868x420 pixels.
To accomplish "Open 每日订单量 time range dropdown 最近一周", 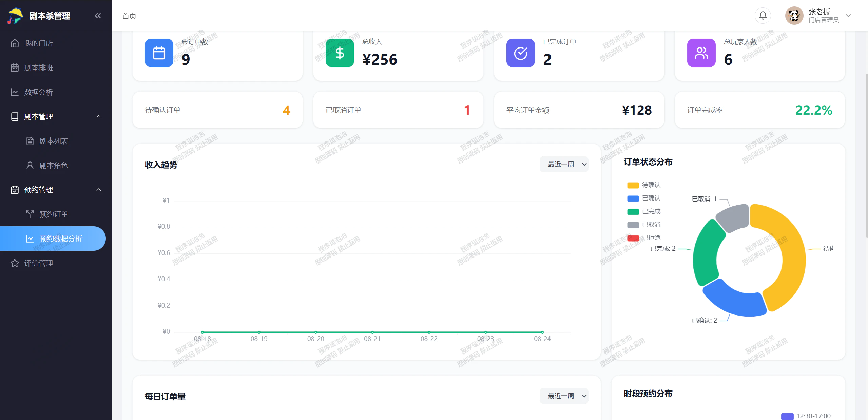I will pyautogui.click(x=564, y=396).
